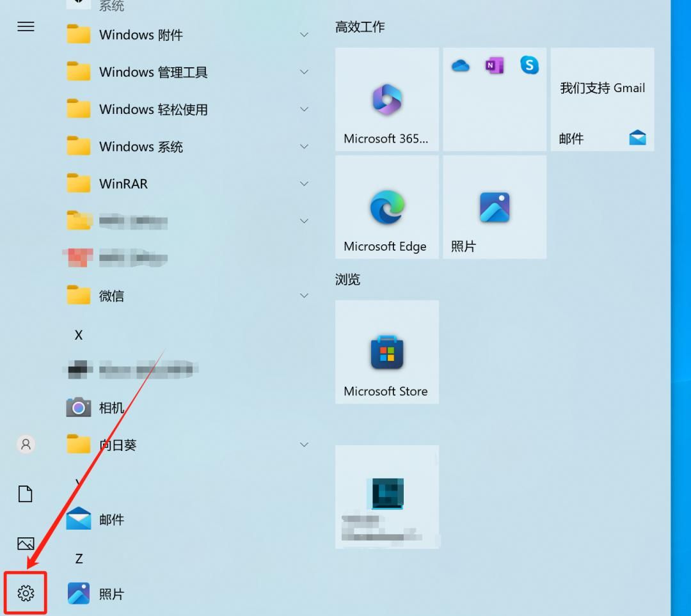Open the 照片 (Photos) tile
The width and height of the screenshot is (691, 616).
pyautogui.click(x=494, y=207)
